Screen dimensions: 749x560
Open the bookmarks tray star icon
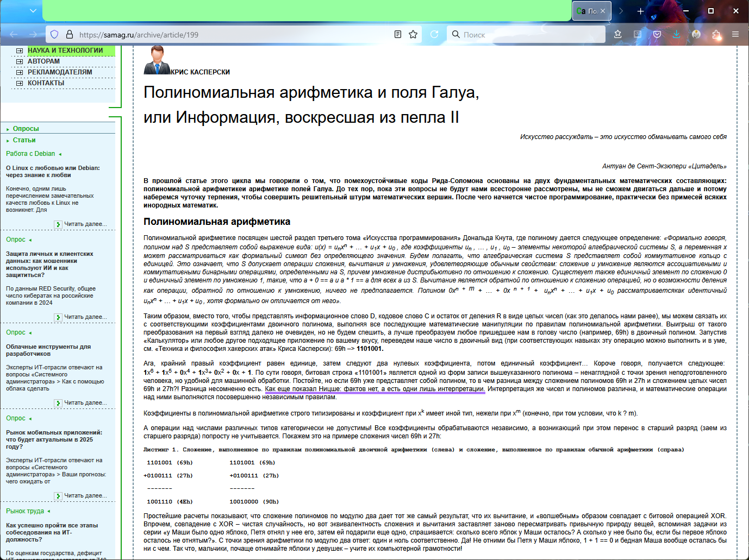pos(618,34)
